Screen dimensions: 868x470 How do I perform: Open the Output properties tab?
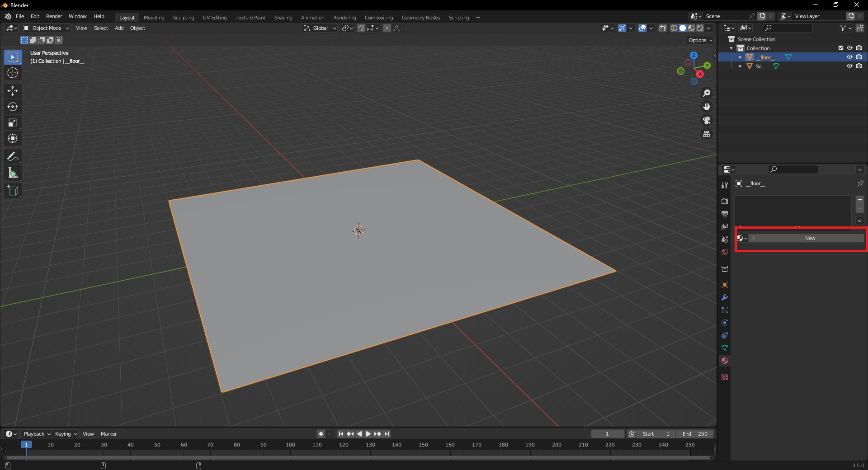coord(725,214)
